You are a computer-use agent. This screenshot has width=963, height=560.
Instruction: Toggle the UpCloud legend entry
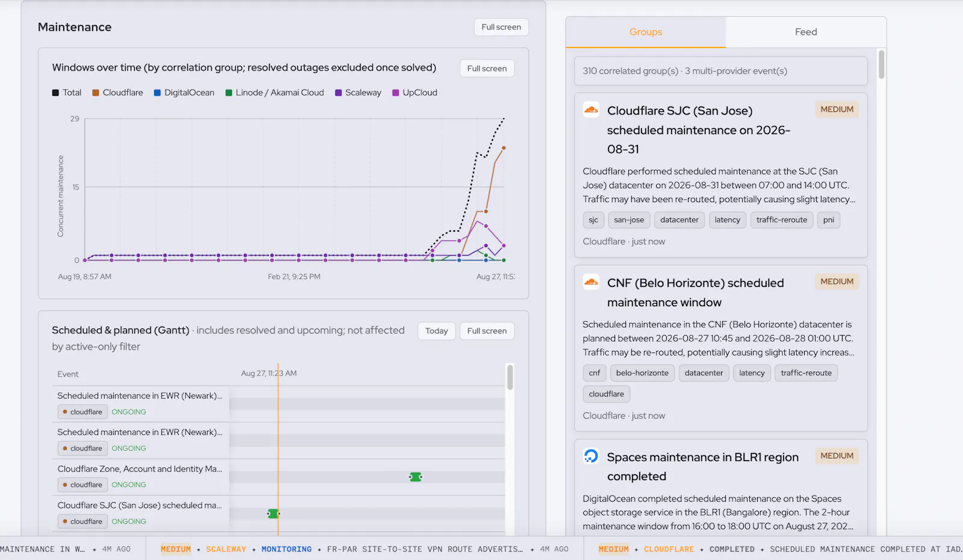(x=415, y=93)
